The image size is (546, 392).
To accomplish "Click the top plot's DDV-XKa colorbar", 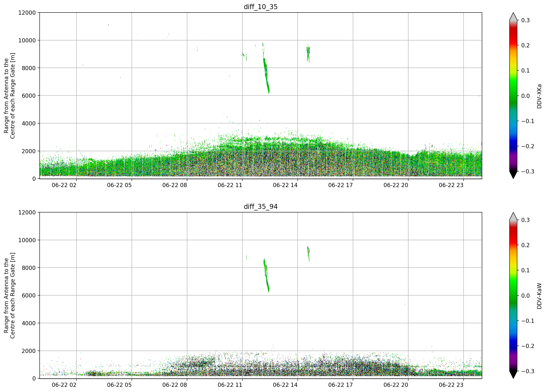I will (513, 96).
